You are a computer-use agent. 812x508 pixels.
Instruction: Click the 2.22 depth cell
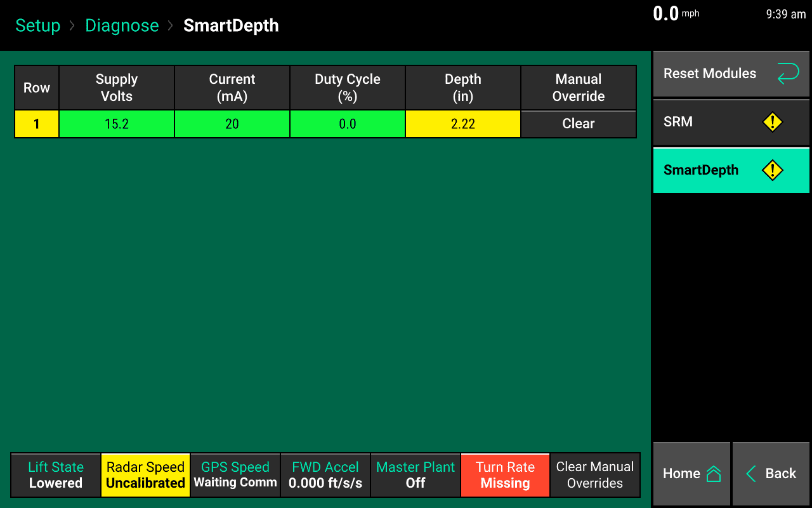coord(463,124)
